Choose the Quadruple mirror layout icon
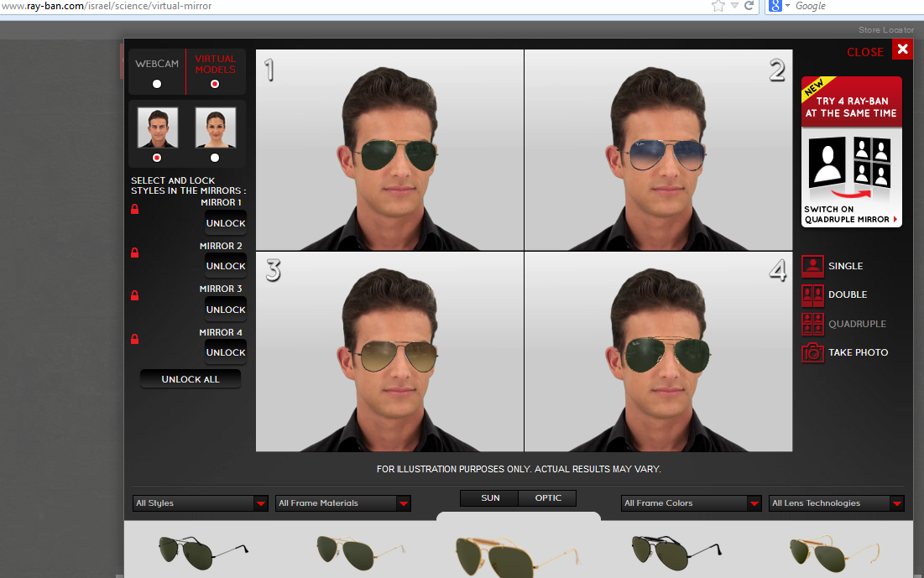 pos(812,324)
